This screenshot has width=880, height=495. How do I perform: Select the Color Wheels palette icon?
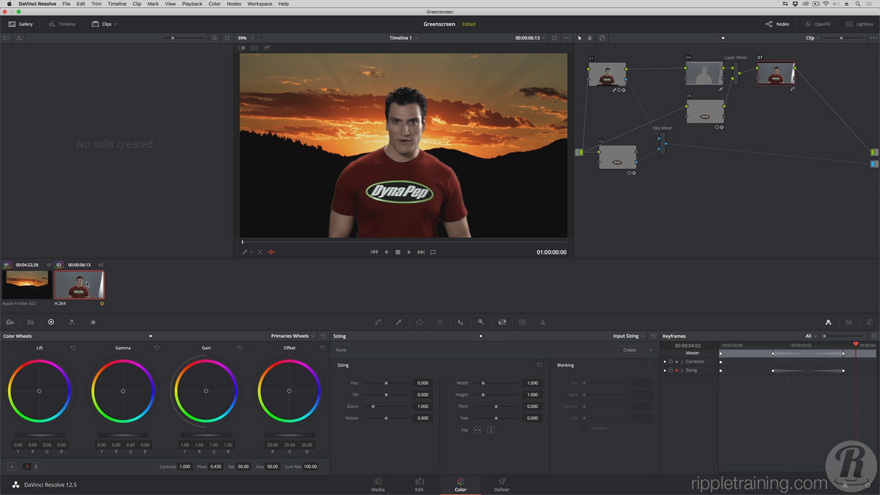[51, 322]
